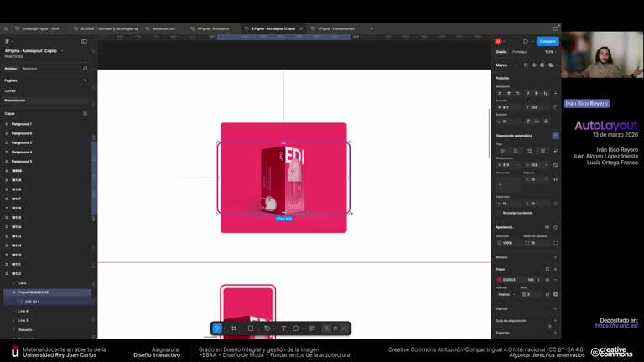Open the width sizing dropdown
The image size is (644, 362).
coord(518,165)
